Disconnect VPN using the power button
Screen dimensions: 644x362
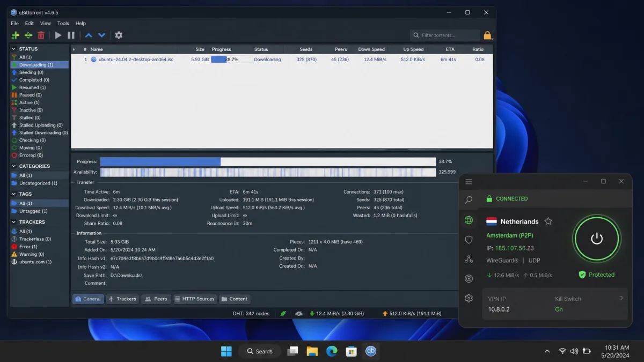pos(597,239)
